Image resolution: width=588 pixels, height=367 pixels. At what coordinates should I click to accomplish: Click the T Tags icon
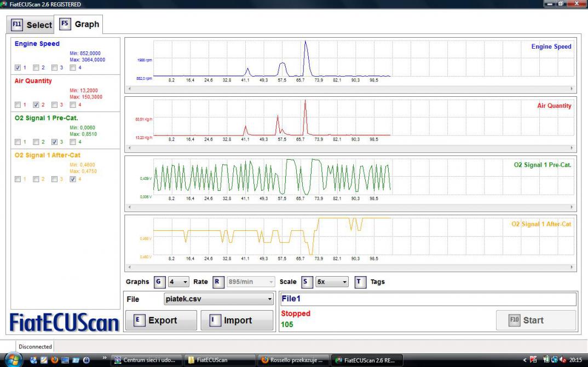(360, 282)
